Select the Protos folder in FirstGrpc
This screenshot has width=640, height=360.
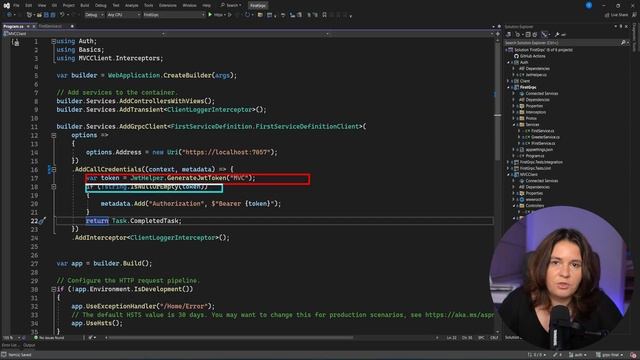[531, 118]
